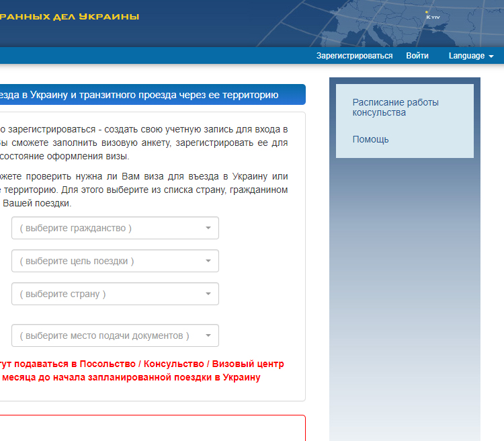The image size is (504, 441).
Task: Click the Kyiv marker on header map
Action: click(427, 13)
